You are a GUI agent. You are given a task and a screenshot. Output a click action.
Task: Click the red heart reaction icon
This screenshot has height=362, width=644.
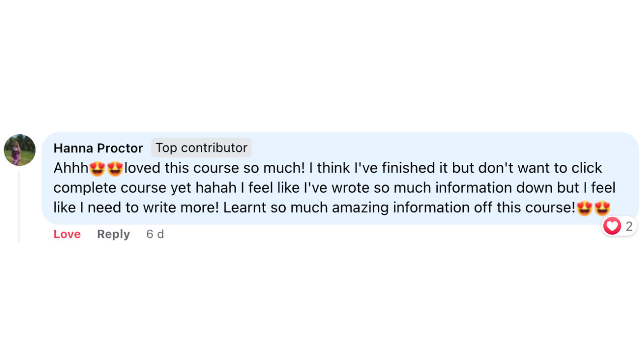(x=612, y=226)
